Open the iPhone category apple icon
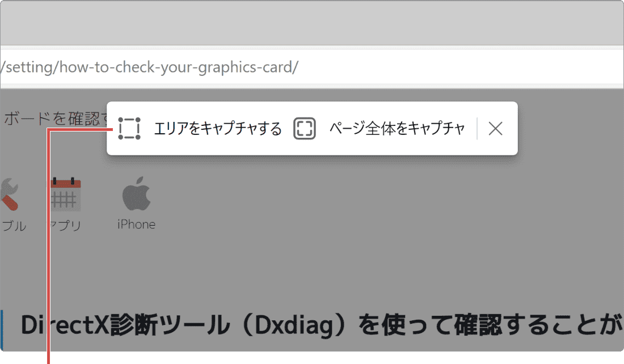 tap(136, 194)
